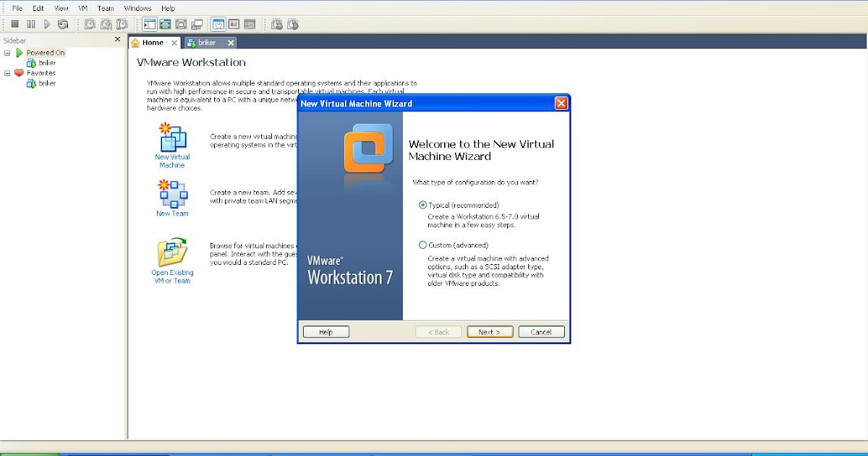Switch to the Home tab
The width and height of the screenshot is (868, 456).
pos(155,43)
